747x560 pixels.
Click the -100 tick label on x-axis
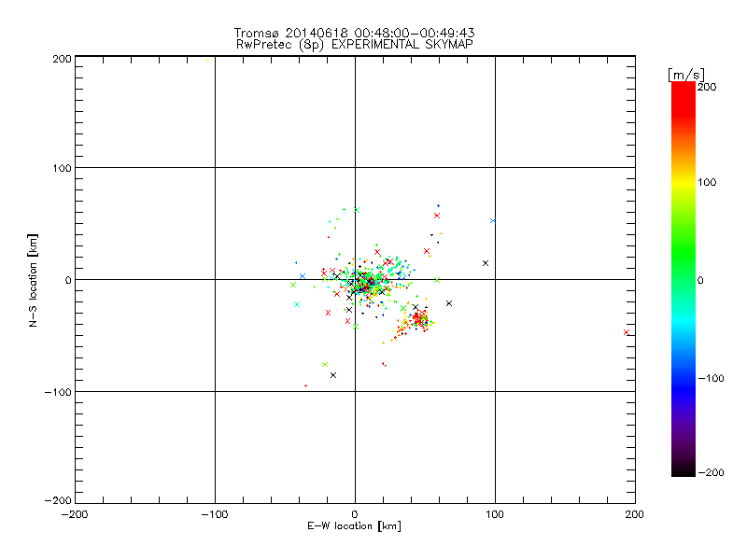[x=215, y=514]
